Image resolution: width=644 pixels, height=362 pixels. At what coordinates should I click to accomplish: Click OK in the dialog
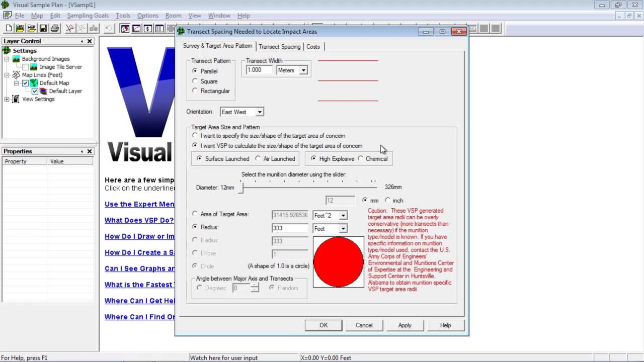(x=324, y=325)
